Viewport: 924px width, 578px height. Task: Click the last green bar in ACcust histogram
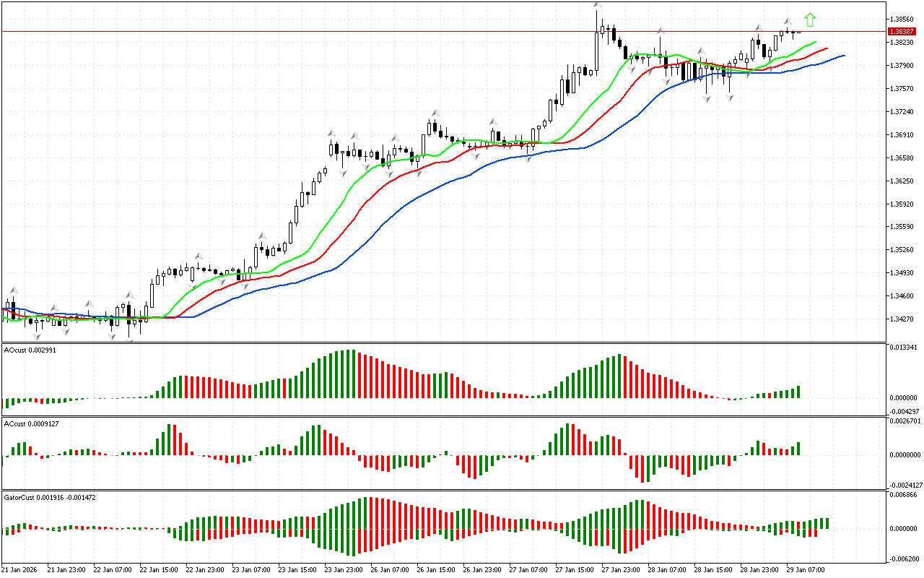(x=798, y=449)
